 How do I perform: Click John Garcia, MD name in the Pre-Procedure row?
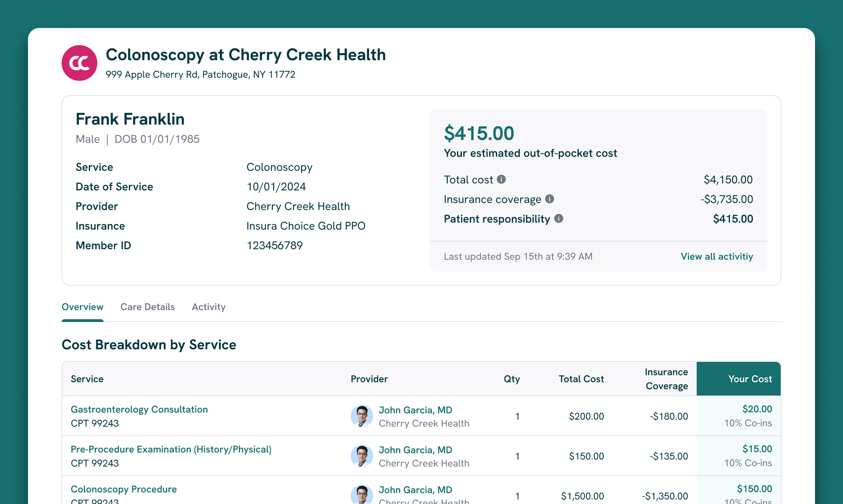click(x=415, y=450)
